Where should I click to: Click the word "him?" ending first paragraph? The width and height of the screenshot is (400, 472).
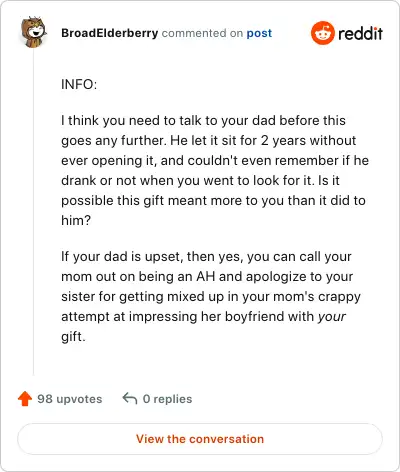[76, 220]
